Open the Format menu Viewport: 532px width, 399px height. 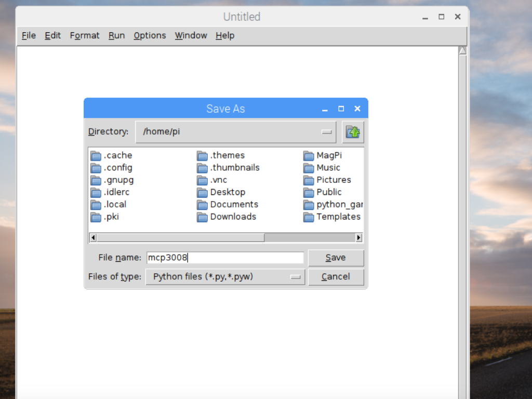(85, 36)
